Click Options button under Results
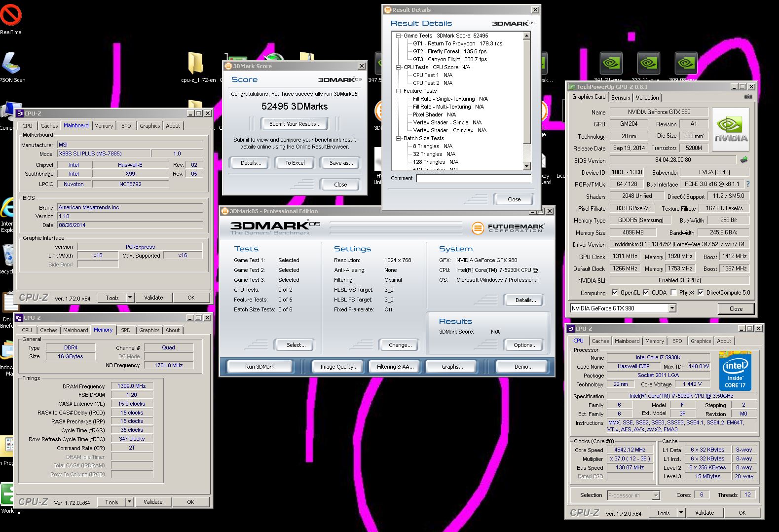 coord(524,345)
